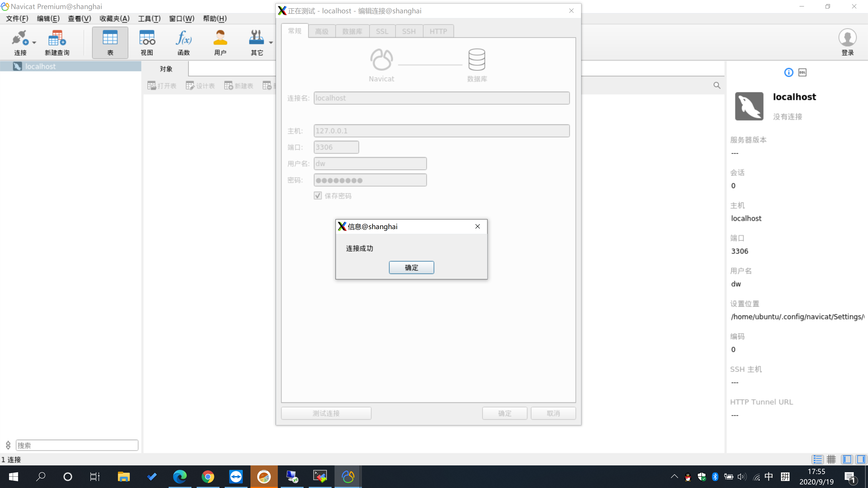Click the 用户名 field showing dw

pyautogui.click(x=370, y=164)
